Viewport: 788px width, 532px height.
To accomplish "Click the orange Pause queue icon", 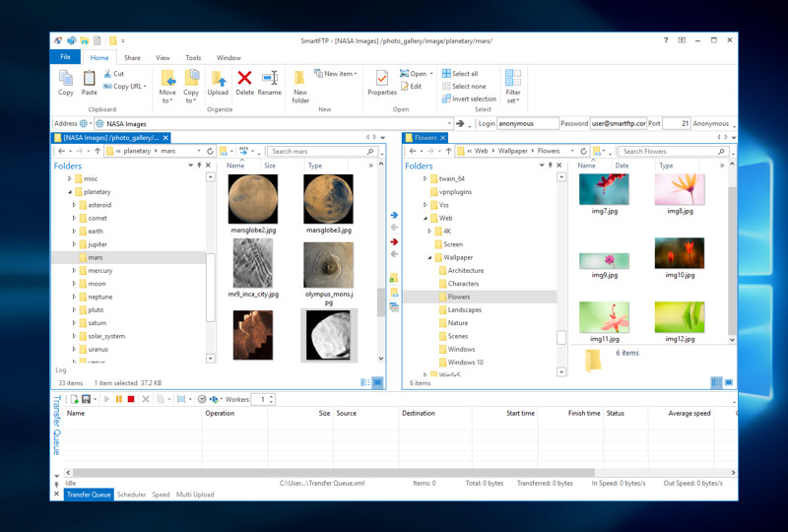I will [x=119, y=399].
